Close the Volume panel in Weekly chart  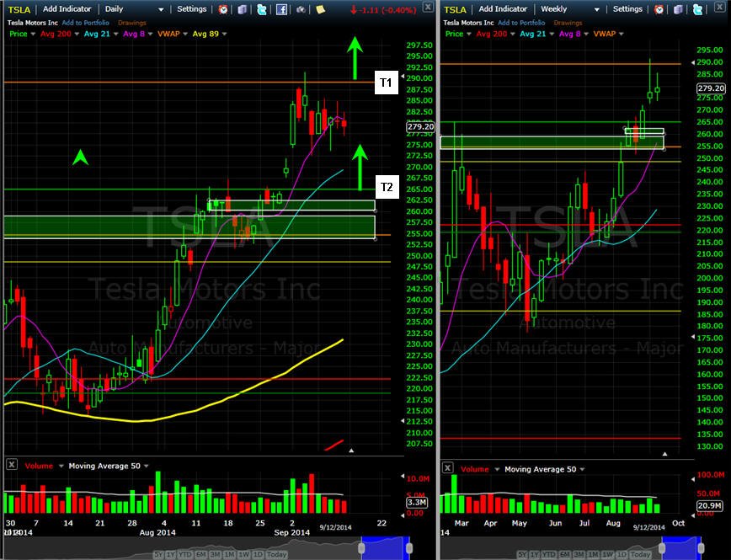coord(447,467)
